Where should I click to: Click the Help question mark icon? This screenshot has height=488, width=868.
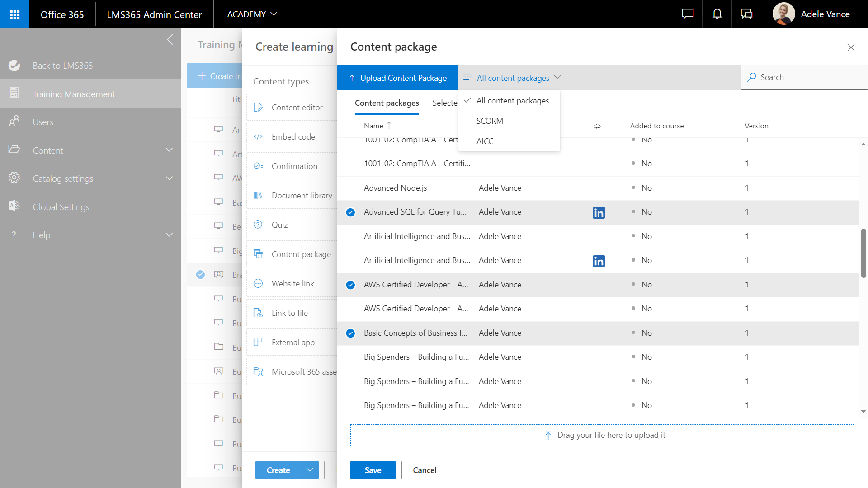tap(14, 235)
